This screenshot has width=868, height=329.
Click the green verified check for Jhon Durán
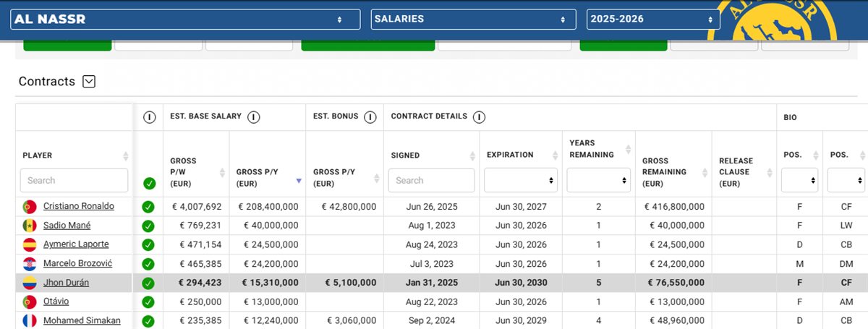coord(148,283)
